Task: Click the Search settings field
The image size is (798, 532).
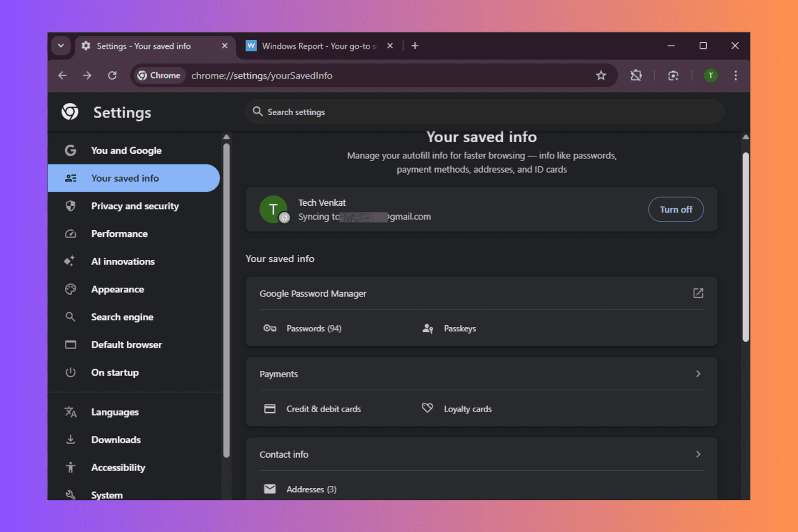Action: (x=483, y=112)
